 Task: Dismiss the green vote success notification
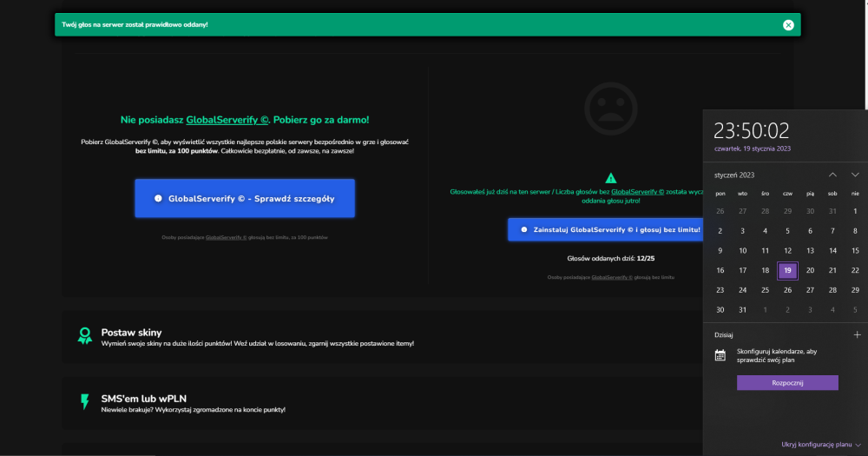pos(788,25)
